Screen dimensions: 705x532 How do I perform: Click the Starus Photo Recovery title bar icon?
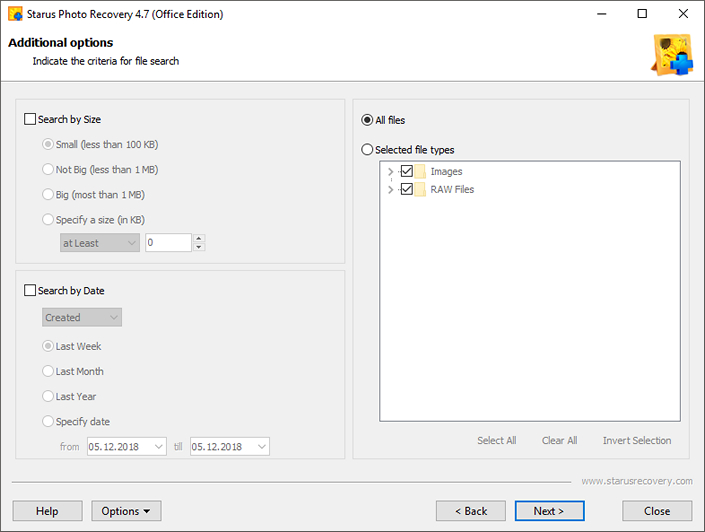click(x=15, y=14)
